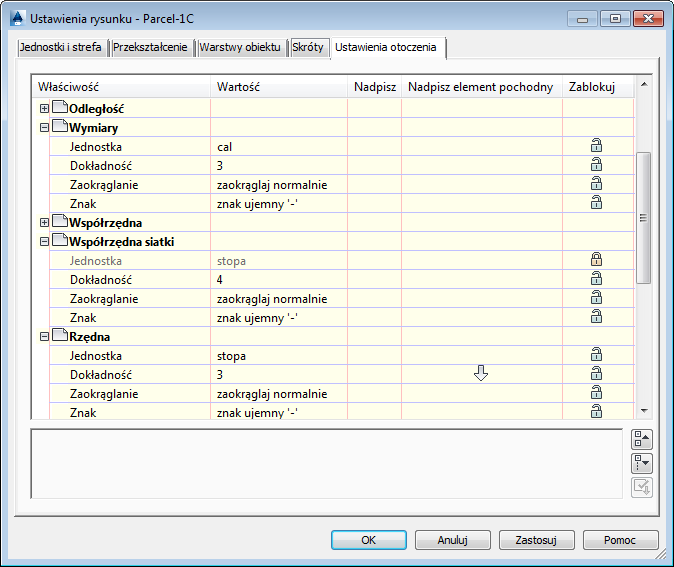674x567 pixels.
Task: Click the Zastosuj button
Action: pos(536,540)
